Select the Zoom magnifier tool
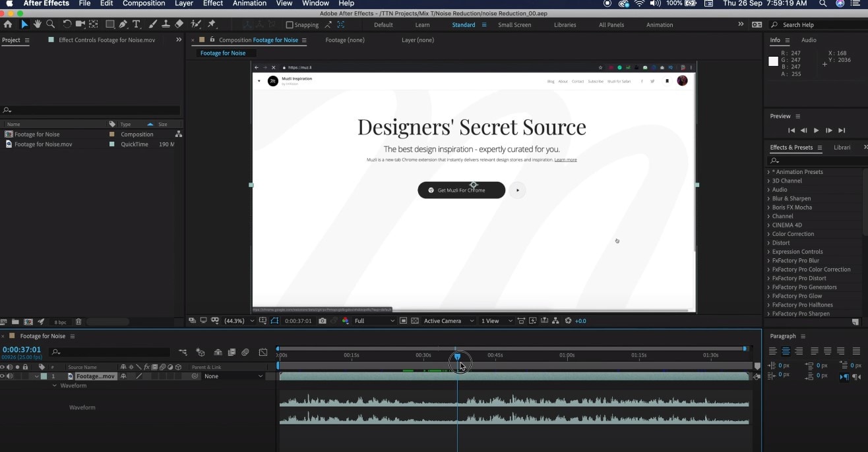868x452 pixels. click(50, 24)
